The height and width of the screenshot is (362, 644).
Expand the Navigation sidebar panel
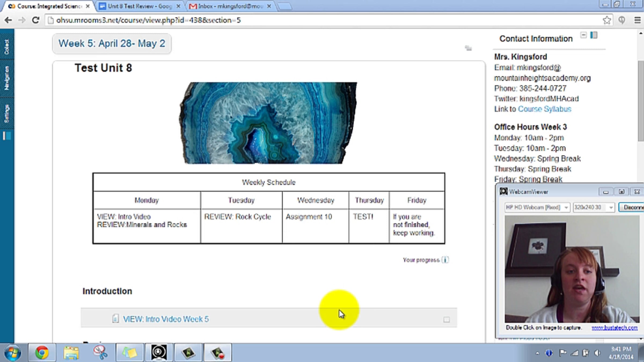7,78
